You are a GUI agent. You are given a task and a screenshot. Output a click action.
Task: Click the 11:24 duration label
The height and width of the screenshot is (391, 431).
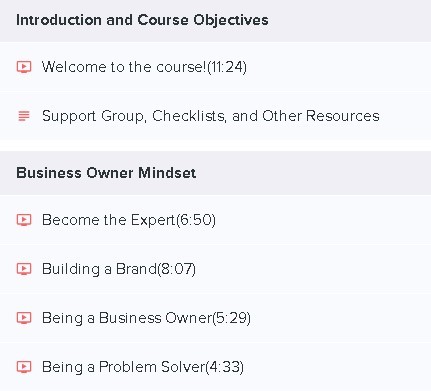coord(227,67)
